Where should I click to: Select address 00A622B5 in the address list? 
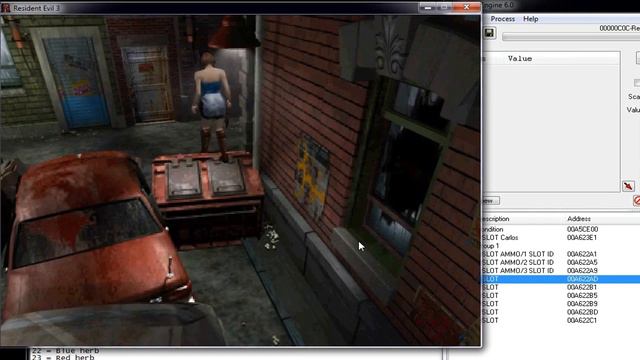[x=582, y=295]
